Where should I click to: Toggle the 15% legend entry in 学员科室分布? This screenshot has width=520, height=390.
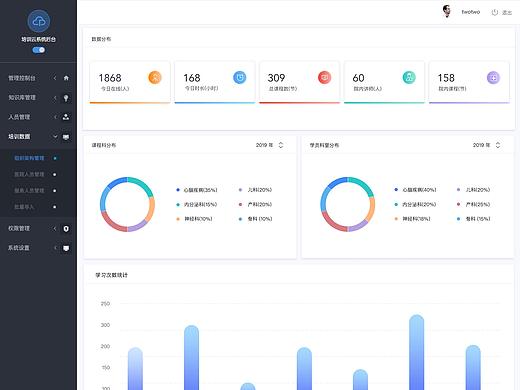(x=474, y=219)
